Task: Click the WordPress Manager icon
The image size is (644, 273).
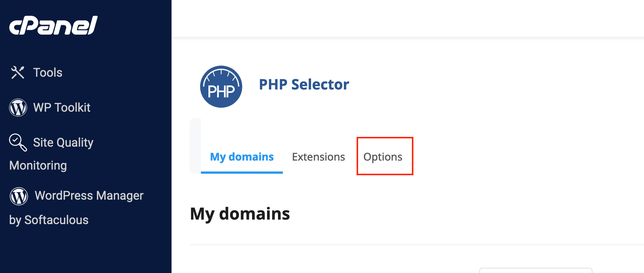Action: point(19,196)
